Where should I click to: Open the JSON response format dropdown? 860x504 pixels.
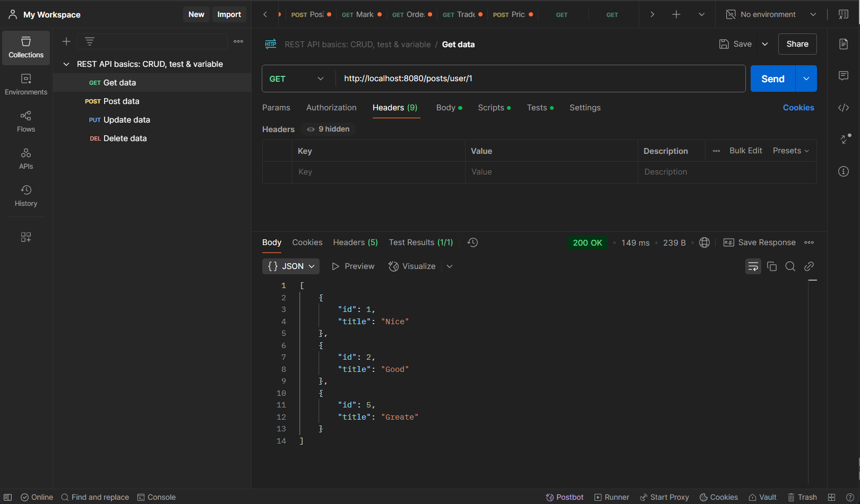[291, 266]
